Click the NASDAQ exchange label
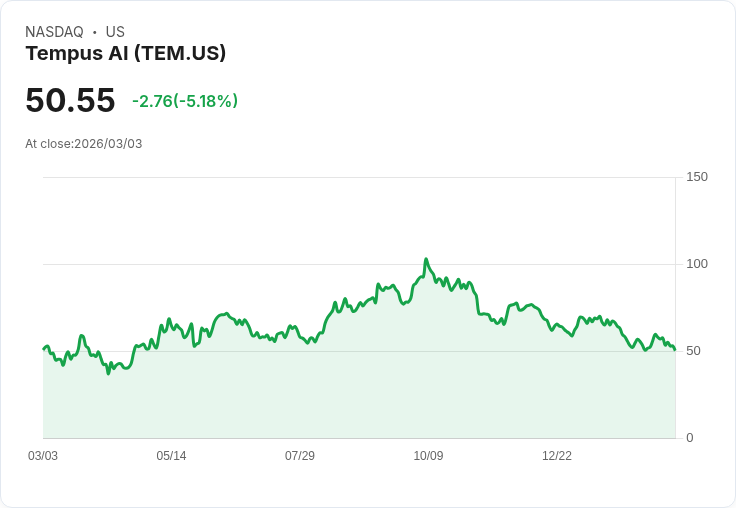 pos(54,32)
